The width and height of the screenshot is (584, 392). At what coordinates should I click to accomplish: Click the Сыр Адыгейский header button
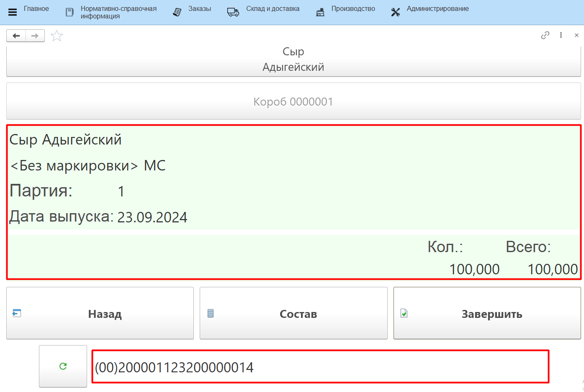pos(293,60)
